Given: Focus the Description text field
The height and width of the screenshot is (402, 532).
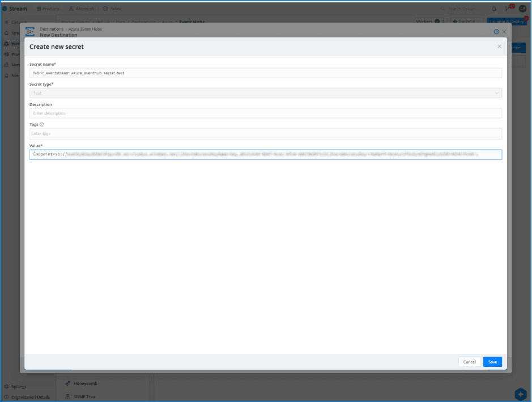Looking at the screenshot, I should point(265,113).
